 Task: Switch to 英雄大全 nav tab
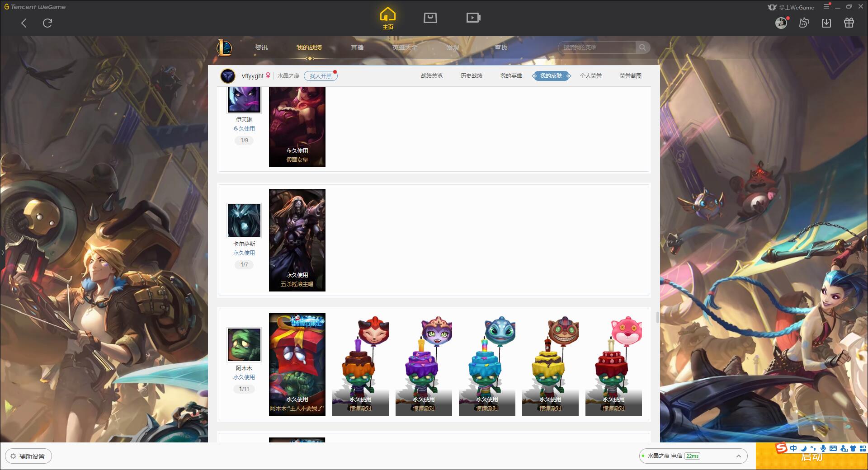click(405, 47)
